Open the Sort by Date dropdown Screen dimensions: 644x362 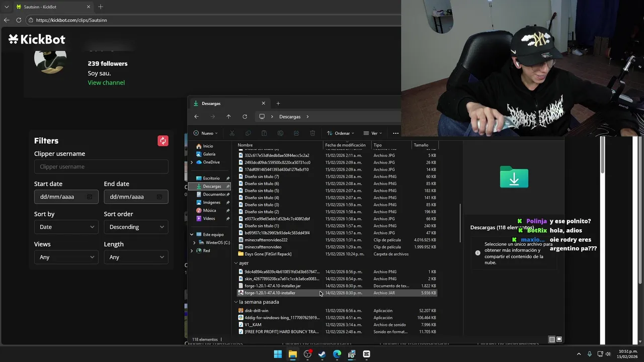pyautogui.click(x=66, y=227)
